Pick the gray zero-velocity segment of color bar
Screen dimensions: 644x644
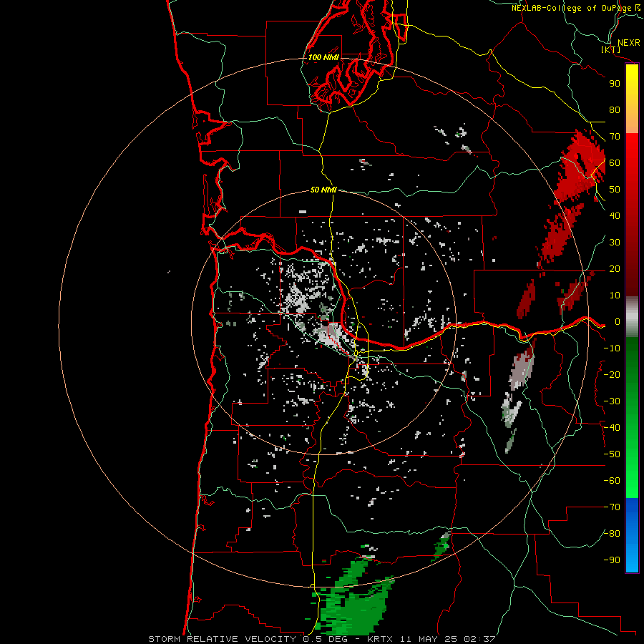[x=632, y=317]
